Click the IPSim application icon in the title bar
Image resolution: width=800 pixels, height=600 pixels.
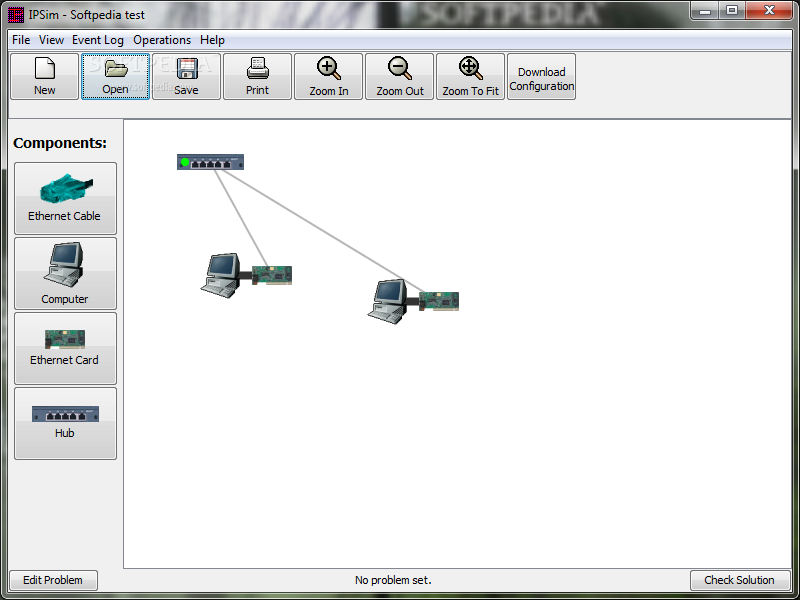coord(16,15)
